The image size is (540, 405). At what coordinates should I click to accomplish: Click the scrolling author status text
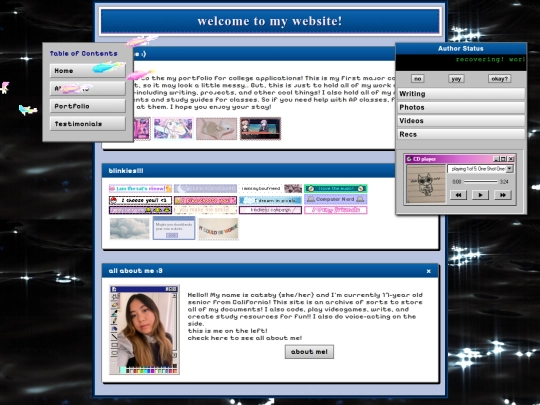(x=490, y=59)
